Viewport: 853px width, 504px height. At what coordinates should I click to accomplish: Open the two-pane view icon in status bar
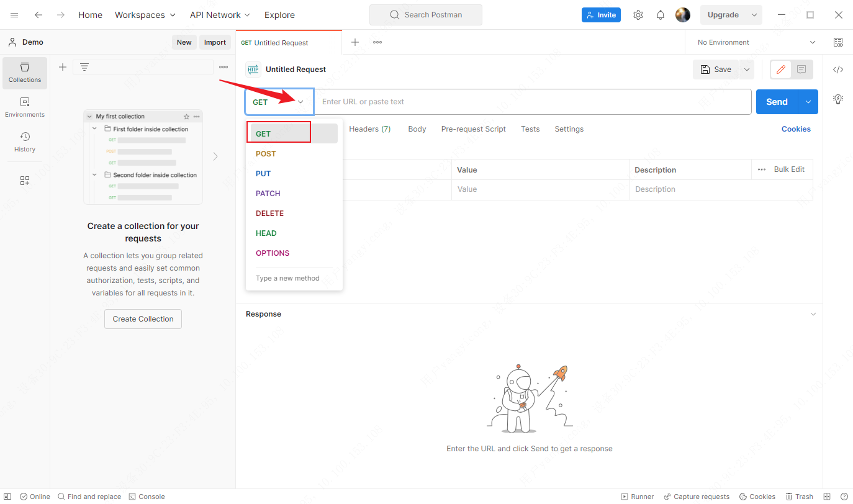[x=827, y=497]
